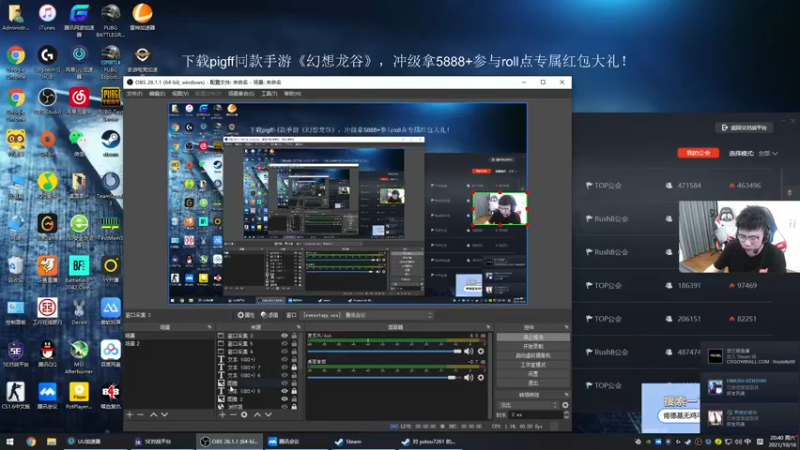Open PotPlayer desktop icon

click(79, 396)
